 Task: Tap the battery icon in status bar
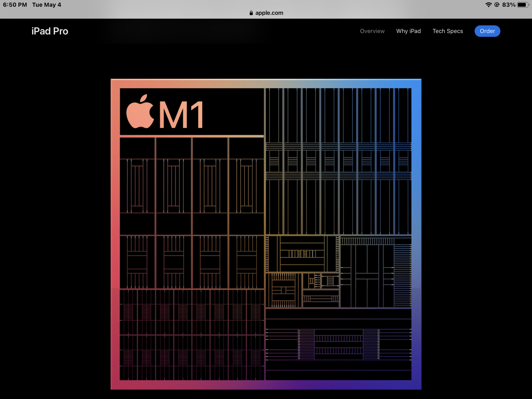click(x=522, y=5)
